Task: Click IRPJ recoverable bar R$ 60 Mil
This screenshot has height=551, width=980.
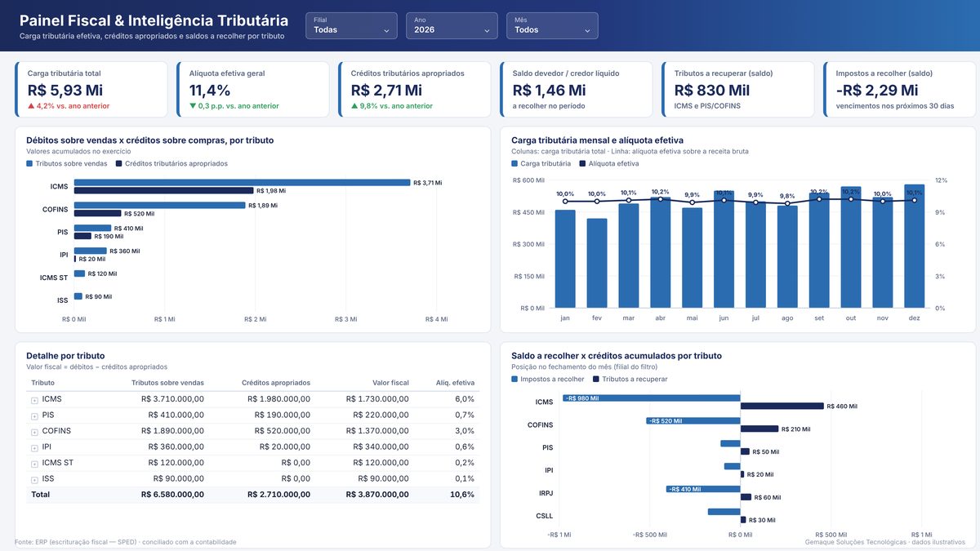Action: 746,496
